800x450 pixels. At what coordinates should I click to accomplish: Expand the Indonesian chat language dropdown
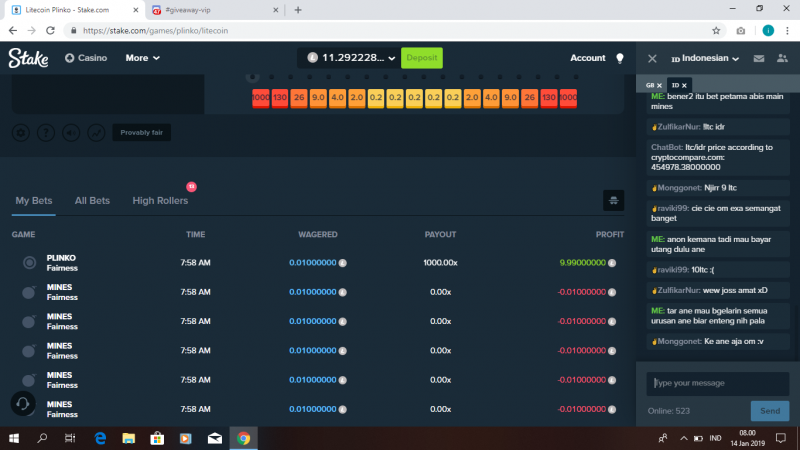pyautogui.click(x=705, y=58)
